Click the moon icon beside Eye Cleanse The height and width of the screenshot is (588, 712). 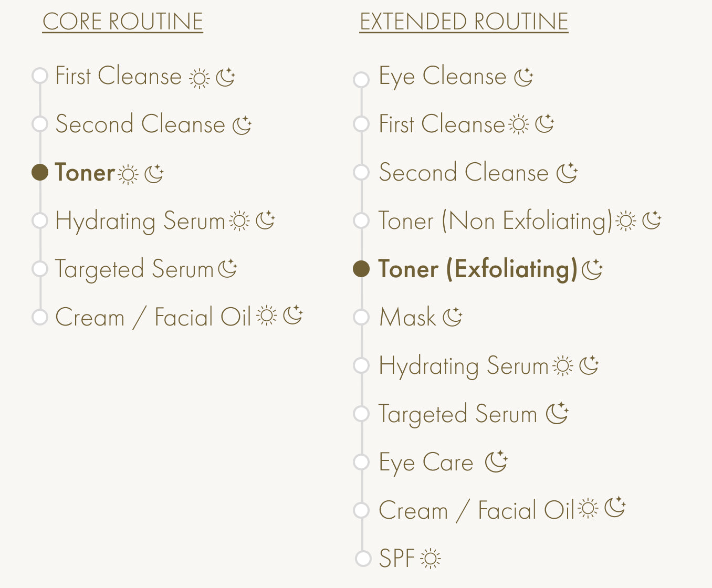523,77
